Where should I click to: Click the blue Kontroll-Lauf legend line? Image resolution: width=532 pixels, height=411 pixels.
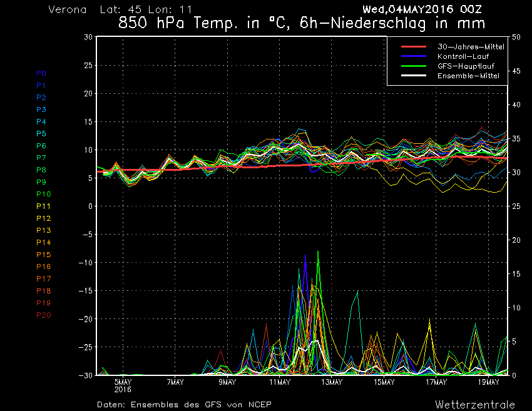coord(414,56)
